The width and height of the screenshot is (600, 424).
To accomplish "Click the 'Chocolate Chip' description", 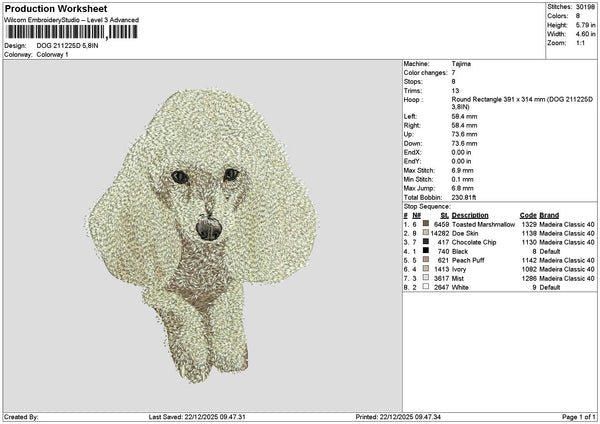I will [474, 242].
